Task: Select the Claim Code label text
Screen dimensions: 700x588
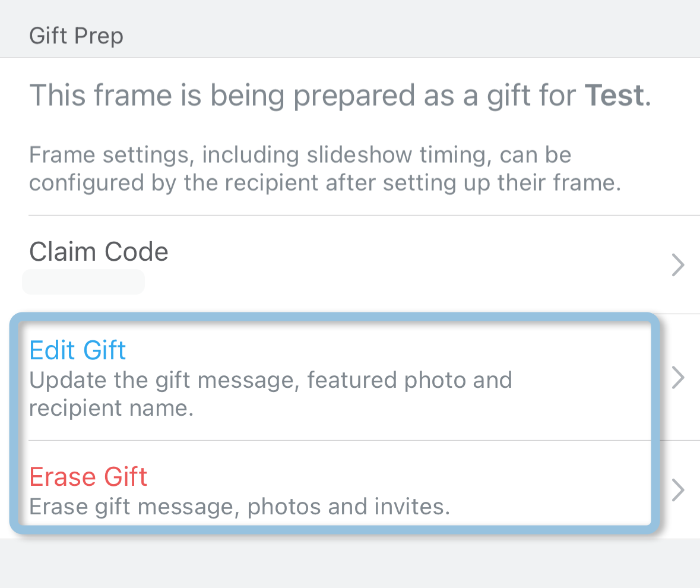Action: coord(99,251)
